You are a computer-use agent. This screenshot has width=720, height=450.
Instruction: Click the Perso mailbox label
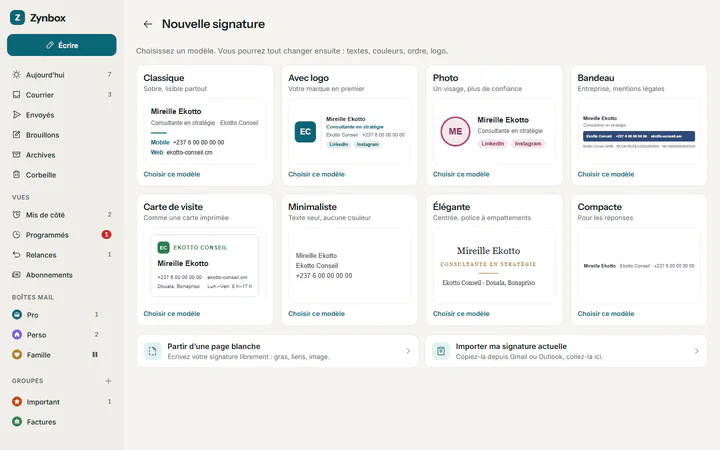pyautogui.click(x=36, y=335)
